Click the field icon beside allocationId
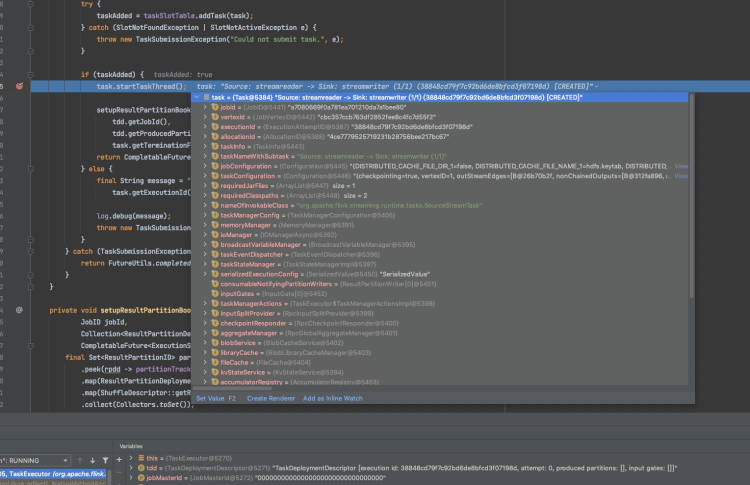This screenshot has height=485, width=750. 215,136
